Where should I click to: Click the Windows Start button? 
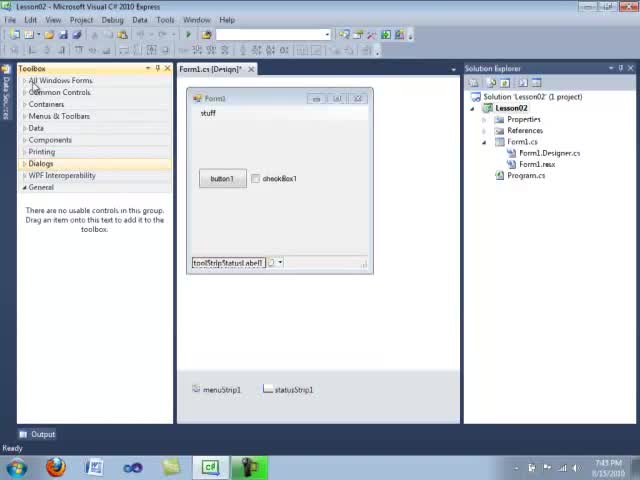click(x=17, y=468)
